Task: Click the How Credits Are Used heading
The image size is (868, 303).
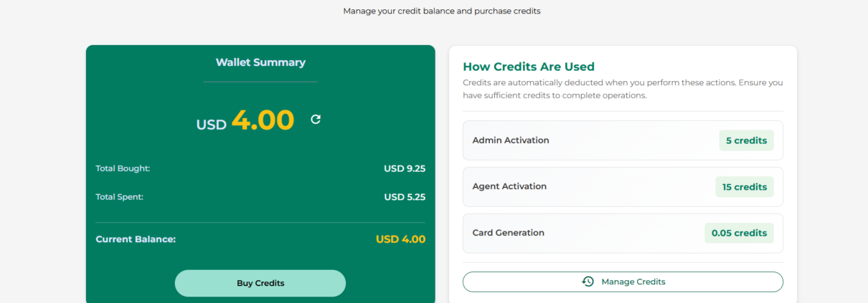Action: point(529,67)
